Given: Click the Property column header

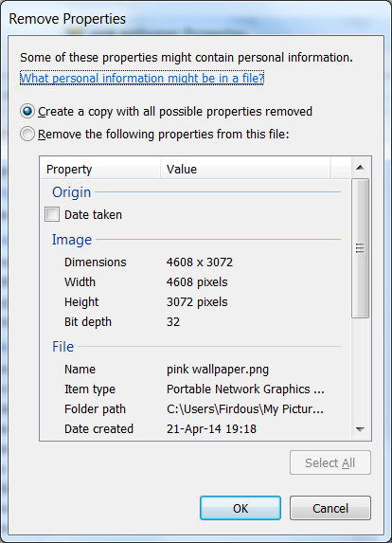Looking at the screenshot, I should pyautogui.click(x=100, y=169).
